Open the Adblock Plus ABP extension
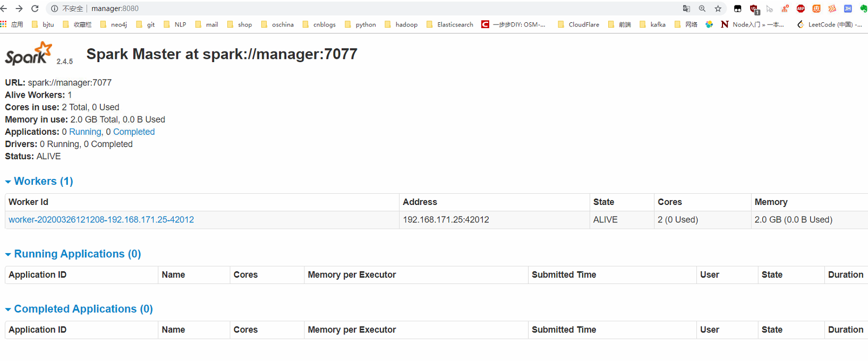The image size is (868, 361). pos(801,8)
